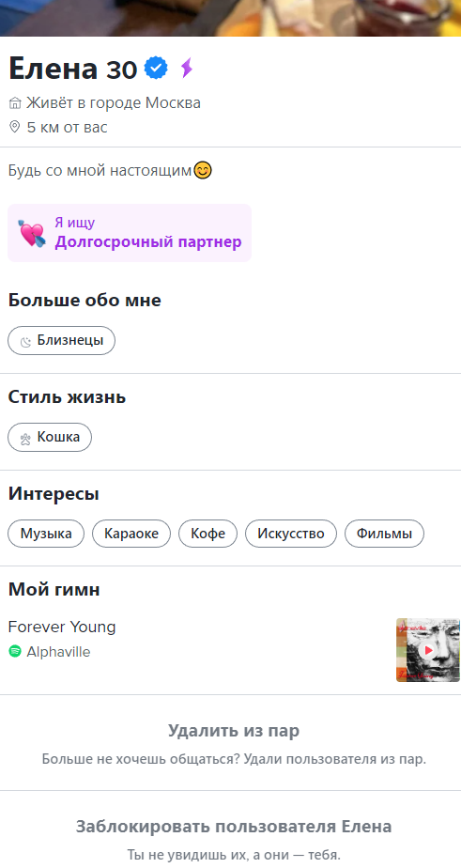Click the green Spotify icon near Alphaville

(x=15, y=652)
